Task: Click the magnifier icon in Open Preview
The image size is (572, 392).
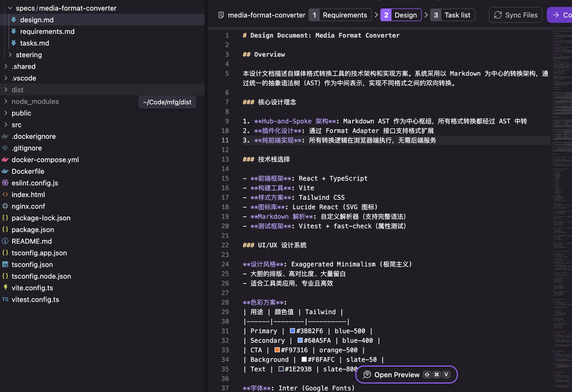Action: [x=367, y=375]
